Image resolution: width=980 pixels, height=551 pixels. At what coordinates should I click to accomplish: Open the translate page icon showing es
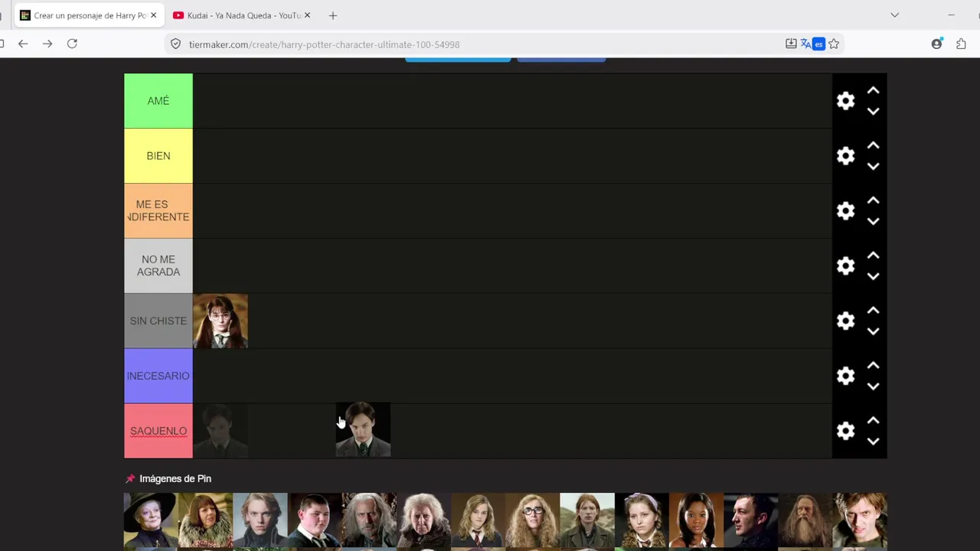tap(812, 44)
